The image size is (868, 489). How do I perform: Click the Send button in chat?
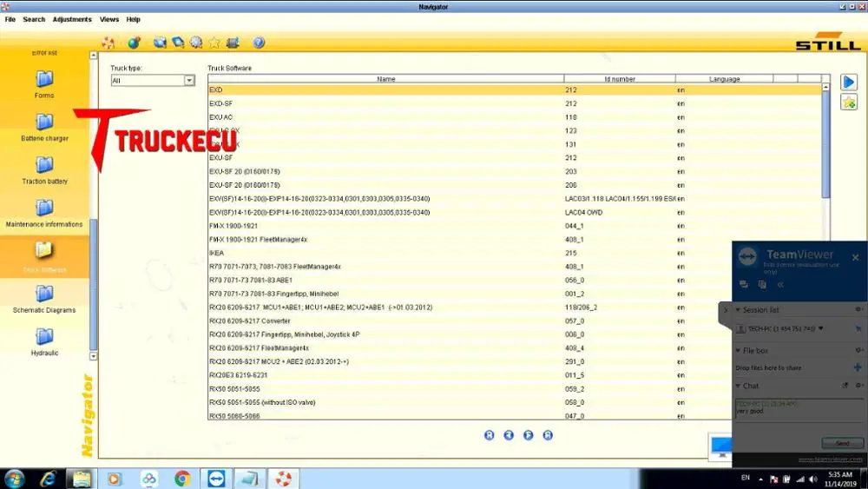[843, 442]
